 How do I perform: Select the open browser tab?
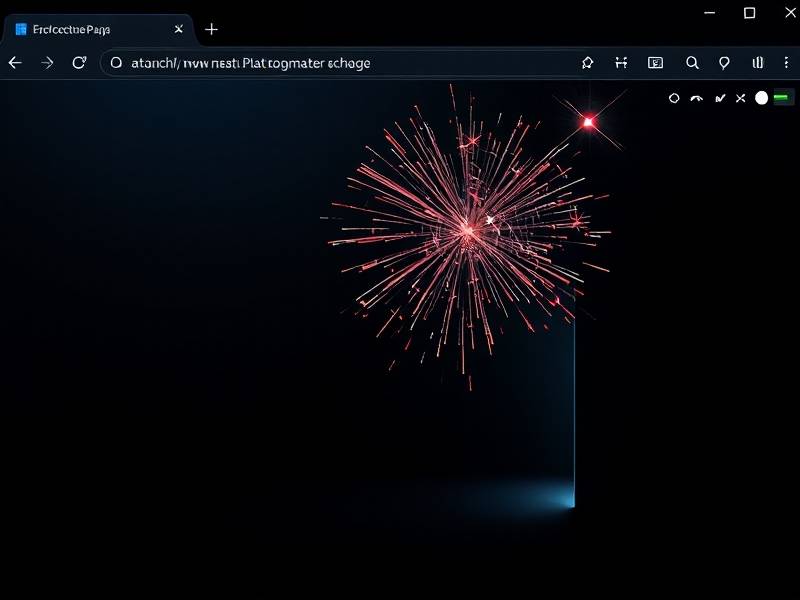[x=90, y=29]
